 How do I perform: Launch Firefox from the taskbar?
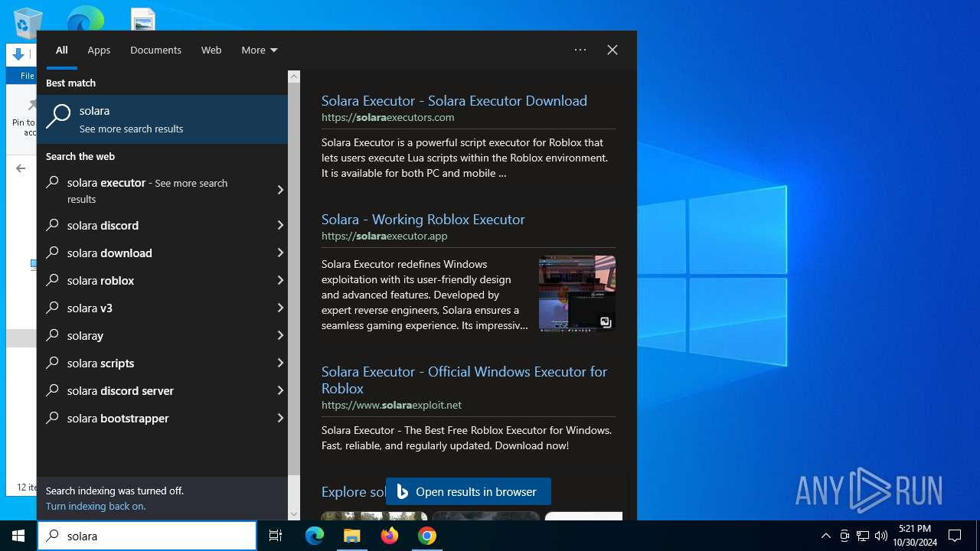(390, 536)
